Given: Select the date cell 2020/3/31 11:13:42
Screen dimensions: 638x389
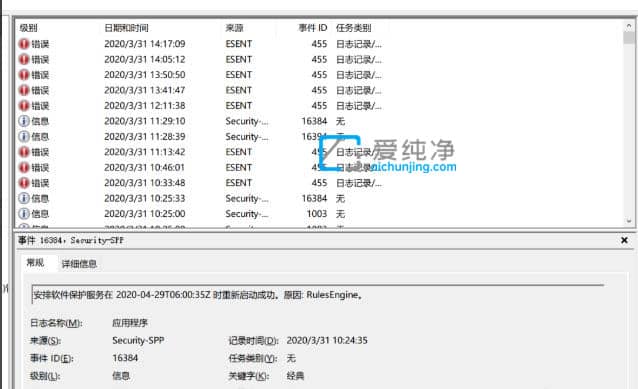Looking at the screenshot, I should (145, 152).
